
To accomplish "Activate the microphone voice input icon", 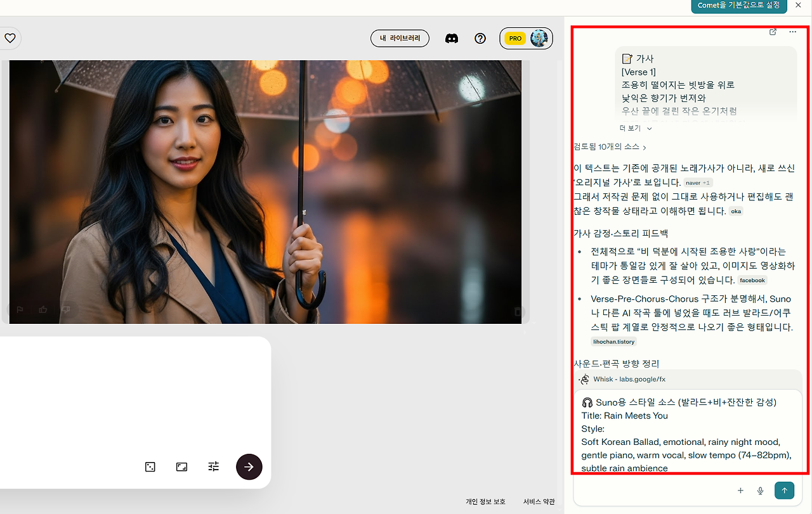I will (x=760, y=491).
